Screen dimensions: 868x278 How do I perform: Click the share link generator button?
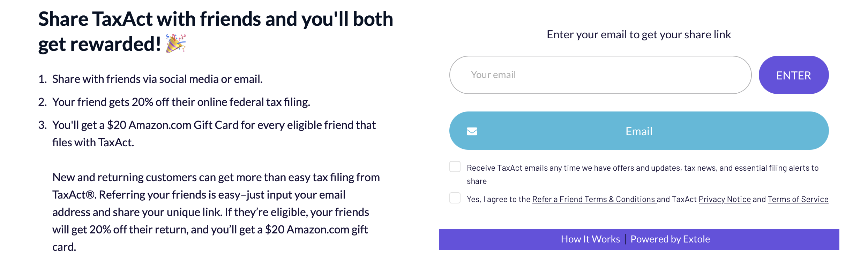click(x=794, y=75)
